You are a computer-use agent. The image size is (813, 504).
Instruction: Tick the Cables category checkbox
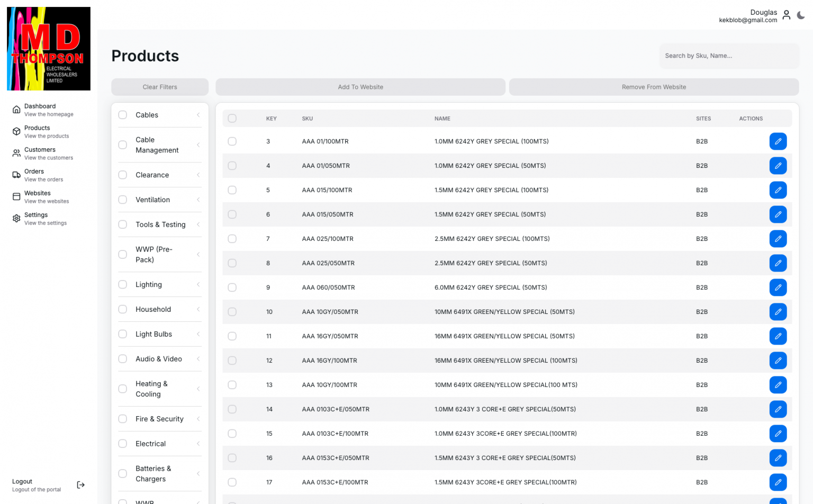point(123,115)
